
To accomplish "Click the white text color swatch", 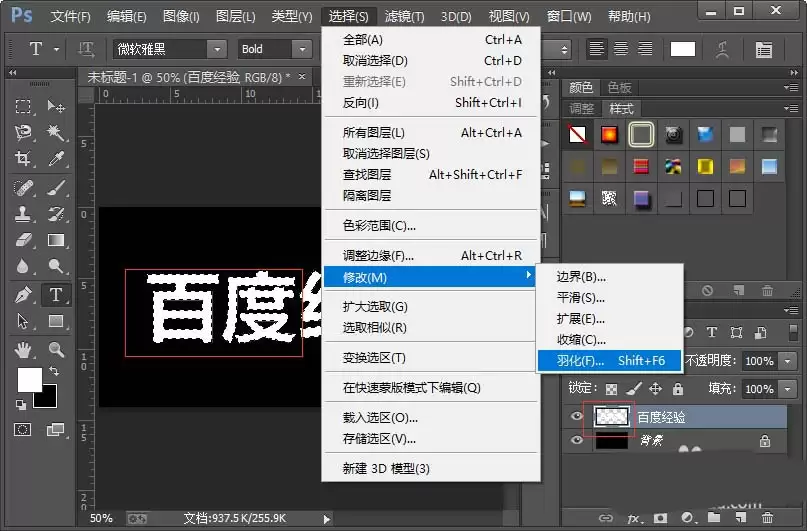I will (682, 49).
